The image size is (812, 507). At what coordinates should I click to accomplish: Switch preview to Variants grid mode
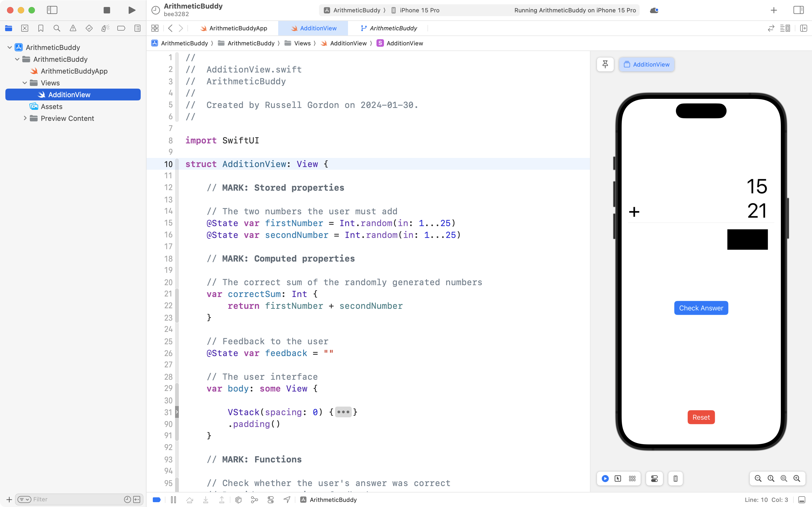(x=632, y=479)
